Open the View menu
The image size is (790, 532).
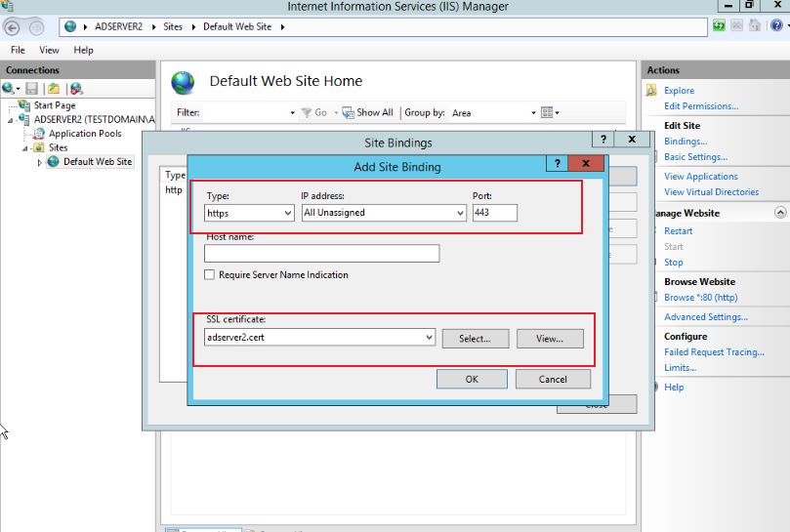[49, 51]
